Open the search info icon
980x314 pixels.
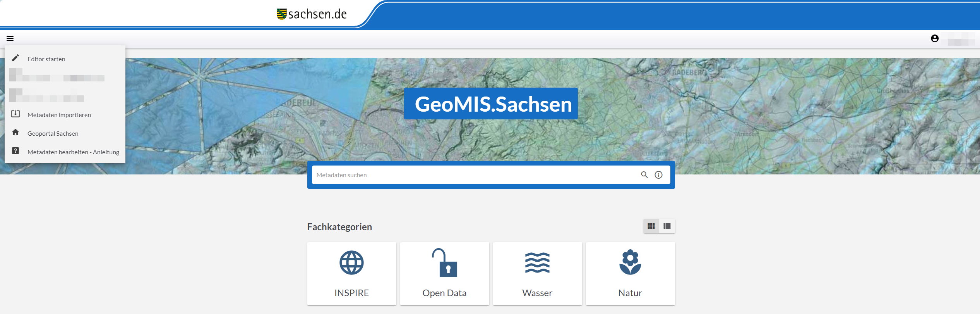[x=658, y=175]
